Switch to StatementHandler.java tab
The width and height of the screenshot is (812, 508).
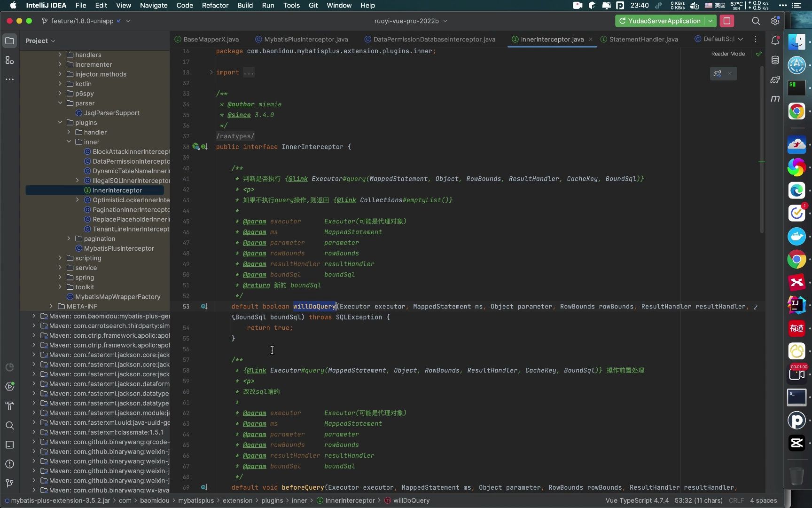(x=640, y=39)
